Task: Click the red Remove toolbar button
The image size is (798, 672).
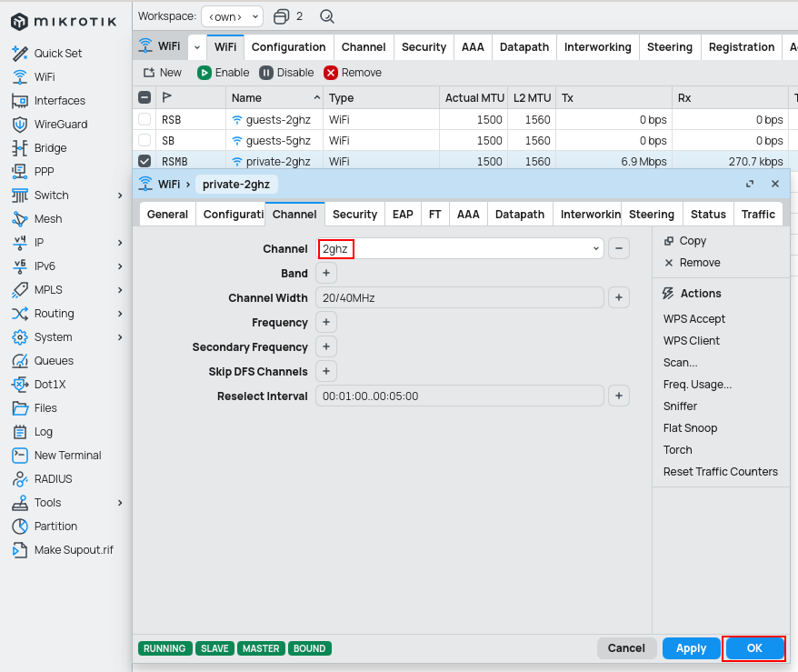Action: (x=353, y=72)
